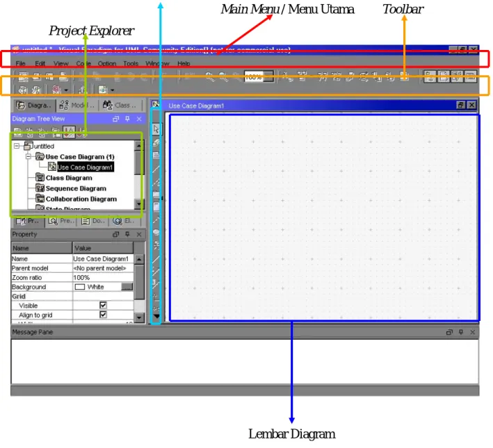Screen dimensions: 493x448
Task: Click Property table scrollbar up arrow
Action: point(138,259)
